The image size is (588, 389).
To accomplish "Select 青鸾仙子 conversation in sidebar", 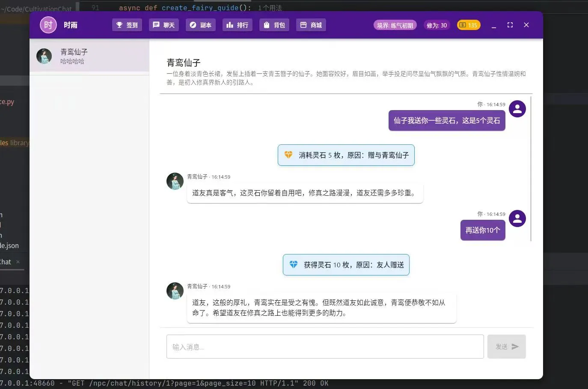I will click(89, 56).
